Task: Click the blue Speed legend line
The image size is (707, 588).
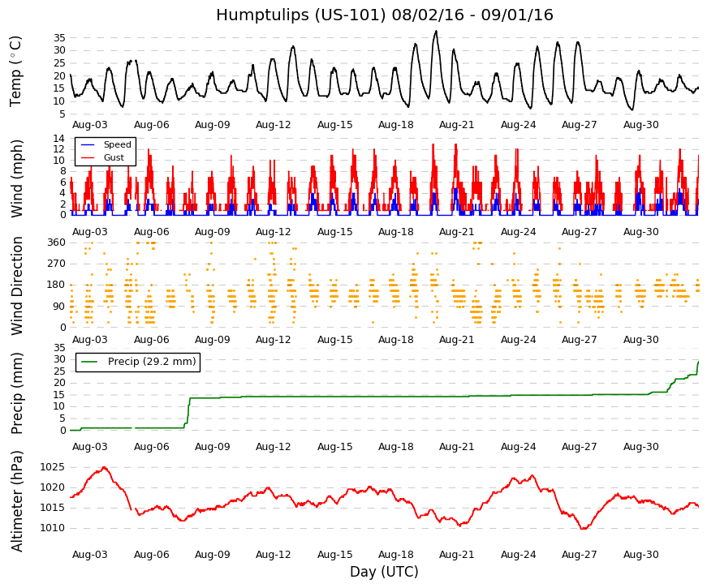Action: pyautogui.click(x=88, y=144)
